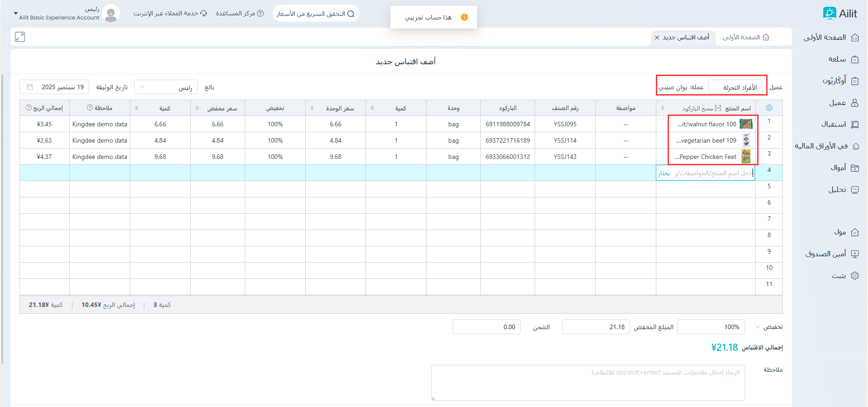Click the total profit help question icon
The height and width of the screenshot is (407, 868).
(x=28, y=108)
